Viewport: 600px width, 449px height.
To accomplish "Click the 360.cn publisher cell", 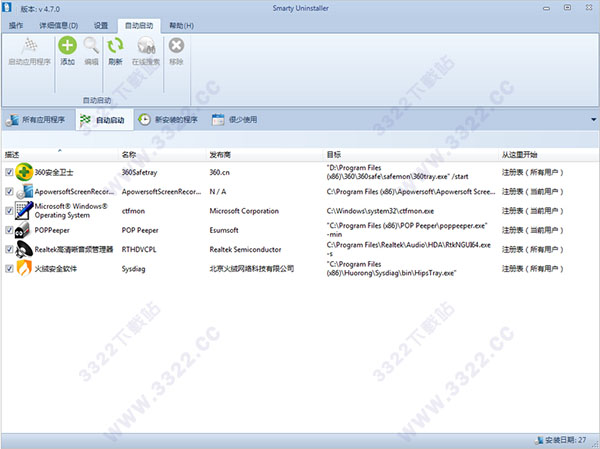I will pos(219,172).
